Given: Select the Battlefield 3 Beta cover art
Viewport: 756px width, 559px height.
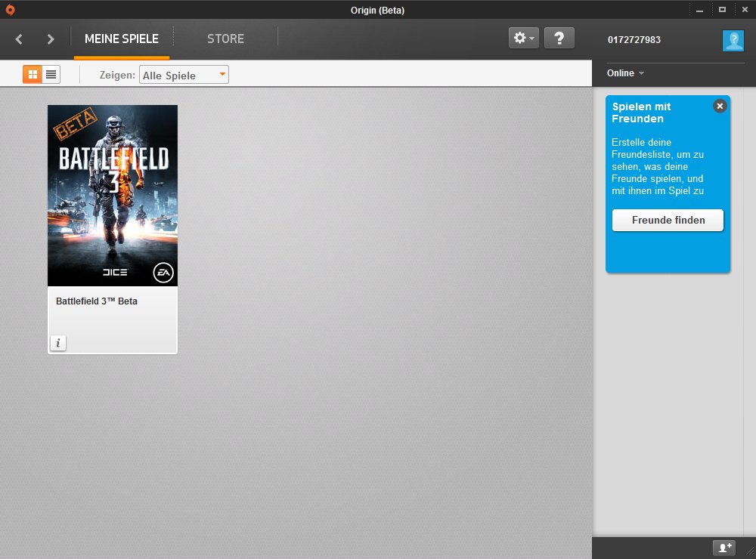Looking at the screenshot, I should click(113, 196).
